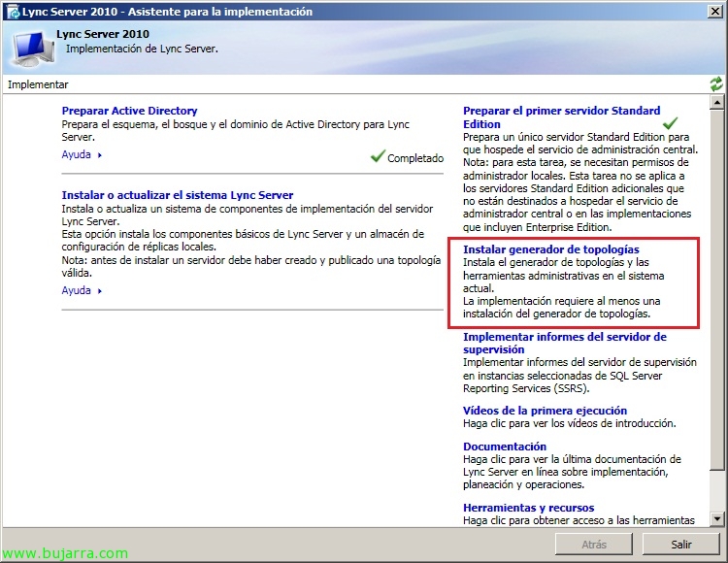
Task: Open the Documentación link
Action: click(x=505, y=447)
